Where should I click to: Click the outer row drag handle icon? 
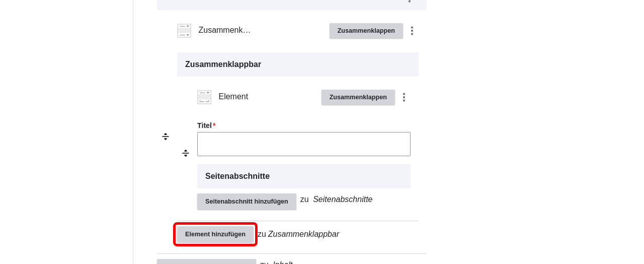tap(166, 137)
